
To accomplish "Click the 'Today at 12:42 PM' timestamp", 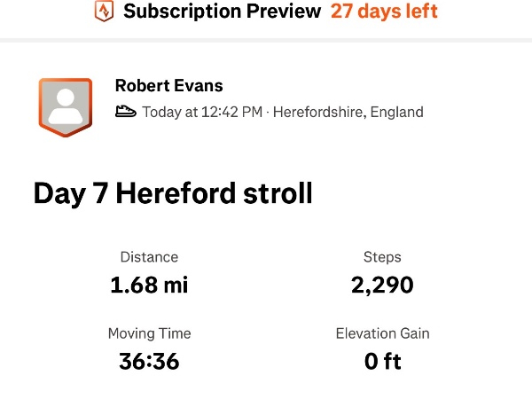I will tap(202, 113).
